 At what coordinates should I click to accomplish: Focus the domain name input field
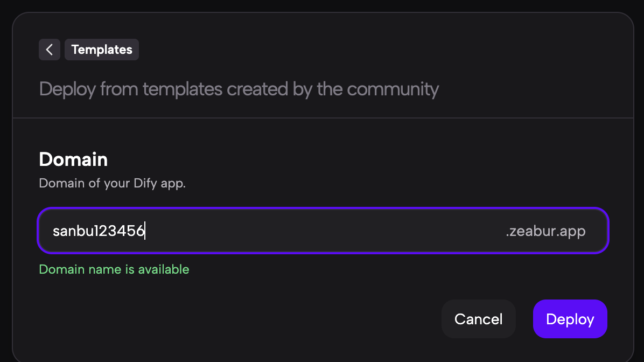point(323,231)
